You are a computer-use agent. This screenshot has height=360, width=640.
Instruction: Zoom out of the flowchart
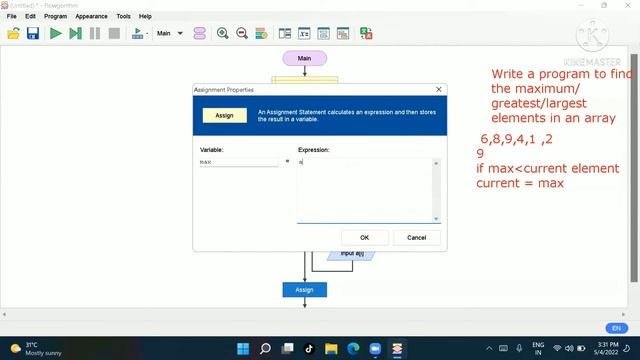point(242,33)
